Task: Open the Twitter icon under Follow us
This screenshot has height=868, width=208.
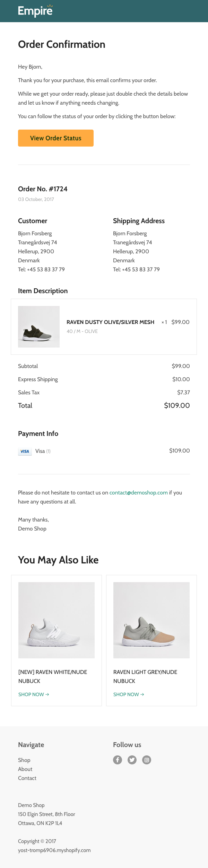Action: 132,760
